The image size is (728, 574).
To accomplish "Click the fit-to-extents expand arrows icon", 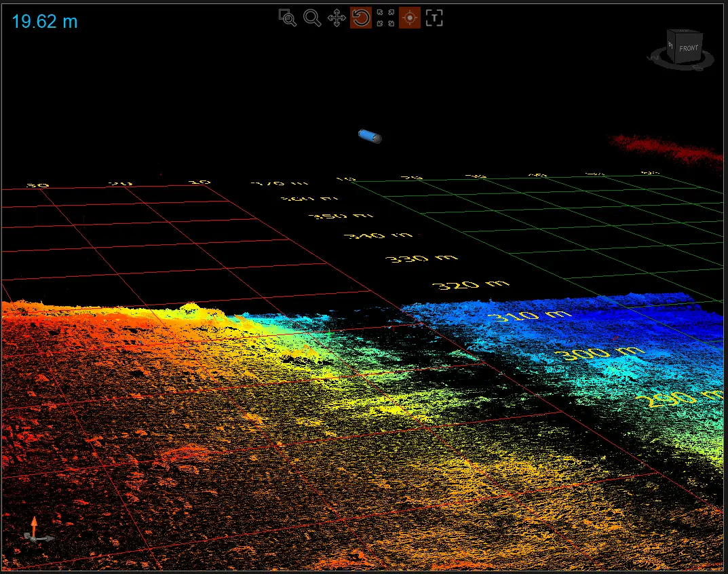I will click(385, 18).
